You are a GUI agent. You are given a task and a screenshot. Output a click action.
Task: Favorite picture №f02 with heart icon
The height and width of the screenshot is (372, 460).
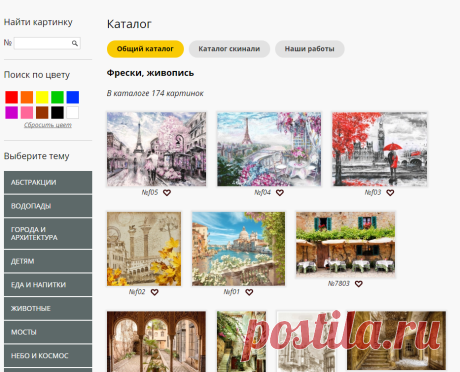pyautogui.click(x=154, y=292)
